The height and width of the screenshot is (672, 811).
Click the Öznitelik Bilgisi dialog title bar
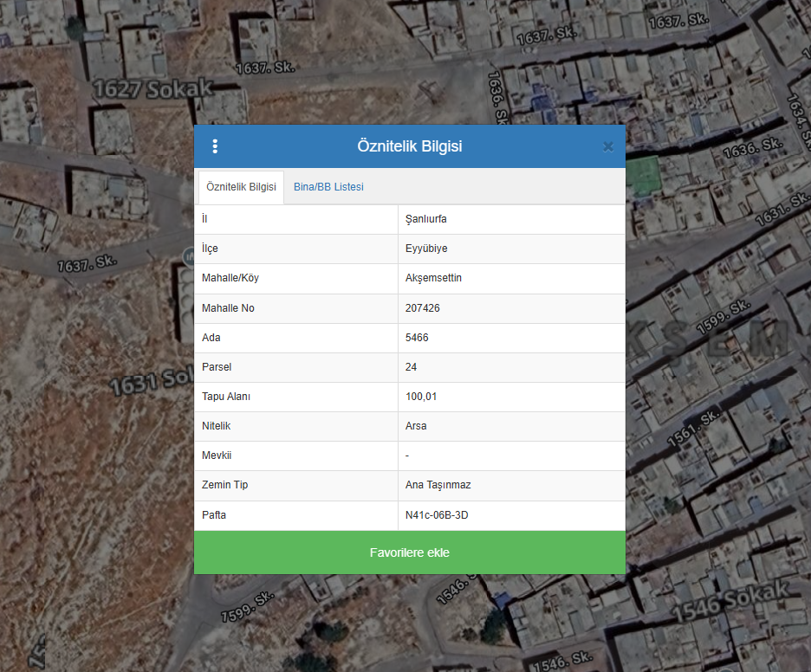[409, 146]
